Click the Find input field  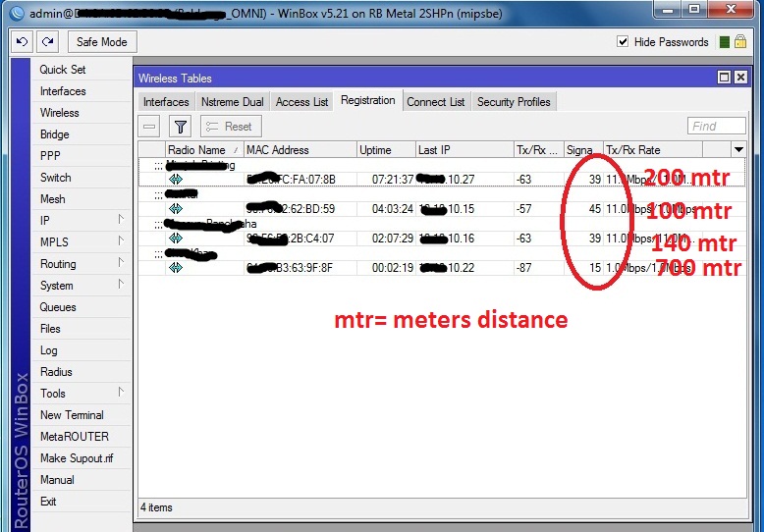click(716, 127)
